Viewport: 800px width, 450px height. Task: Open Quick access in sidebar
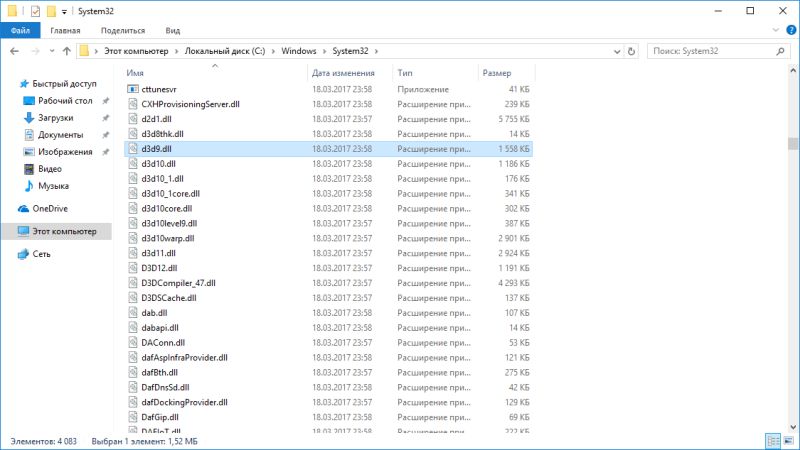[64, 84]
